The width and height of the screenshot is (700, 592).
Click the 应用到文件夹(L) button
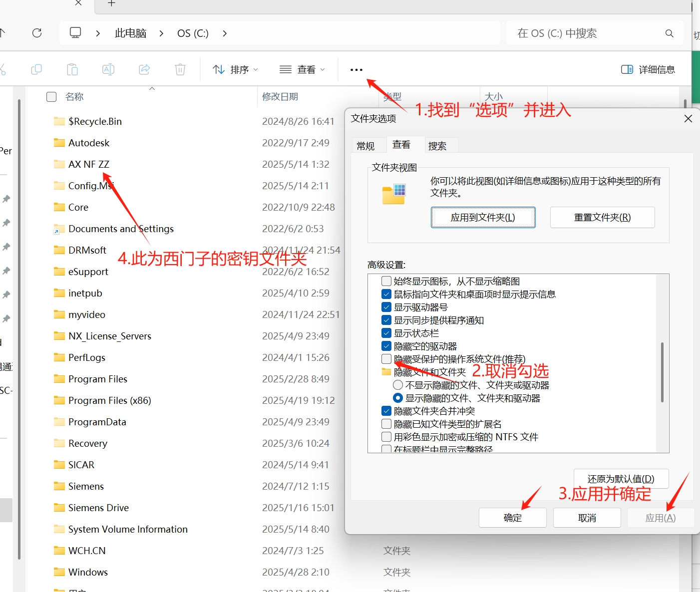point(482,217)
